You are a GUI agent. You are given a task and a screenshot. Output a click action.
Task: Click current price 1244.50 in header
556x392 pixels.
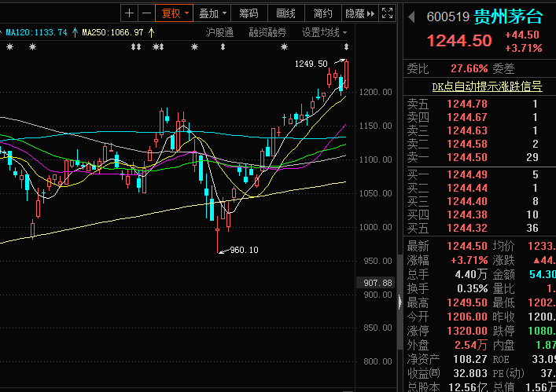pyautogui.click(x=459, y=41)
